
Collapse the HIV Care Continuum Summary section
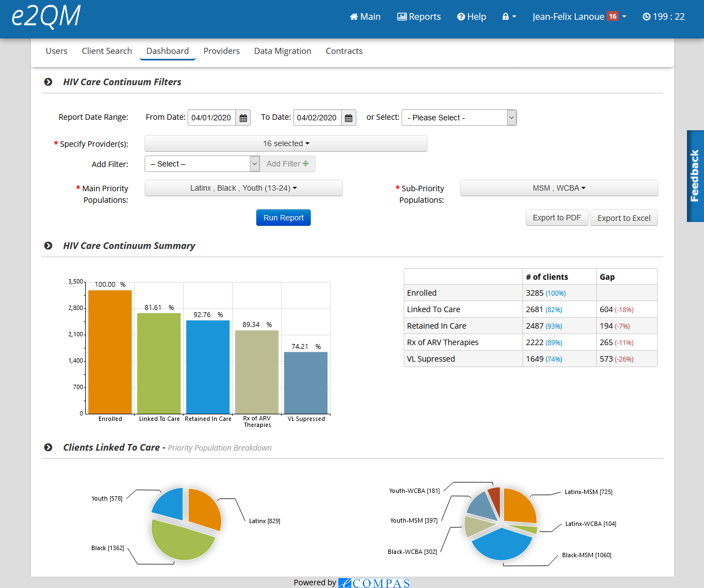click(x=48, y=246)
